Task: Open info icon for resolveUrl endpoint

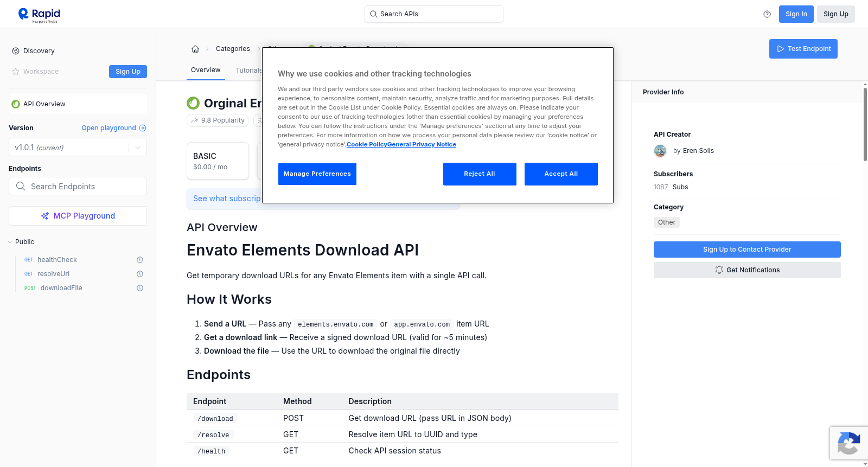Action: [140, 274]
